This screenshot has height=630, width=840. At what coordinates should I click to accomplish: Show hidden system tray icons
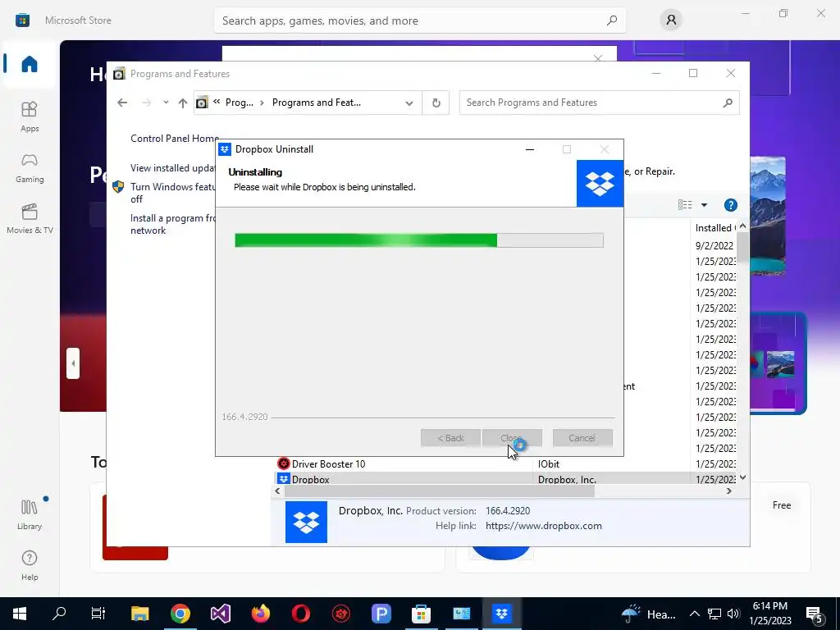[694, 614]
